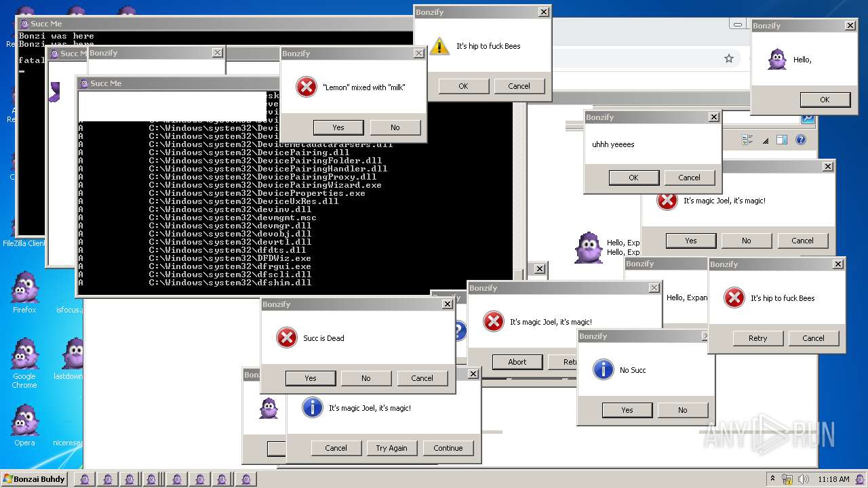Click the large Bonzi gorilla beside Hello, Exp text
Image resolution: width=868 pixels, height=488 pixels.
pyautogui.click(x=588, y=247)
